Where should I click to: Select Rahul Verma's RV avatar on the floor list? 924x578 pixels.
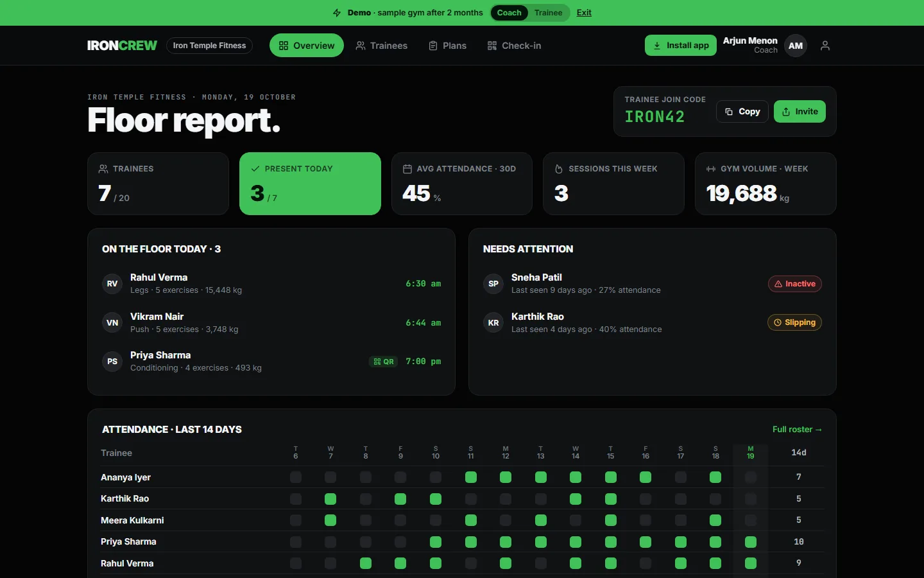112,284
